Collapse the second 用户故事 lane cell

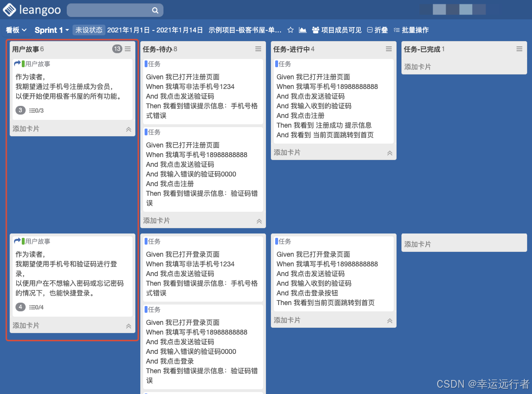tap(129, 326)
